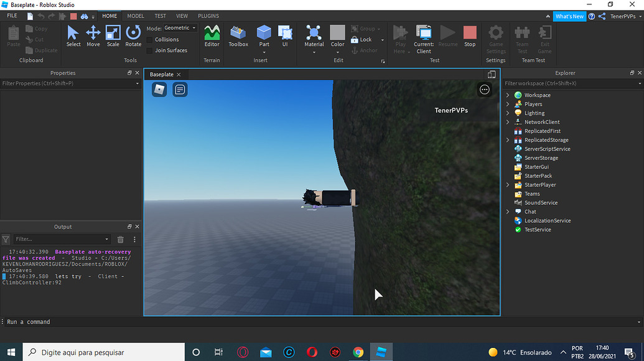The height and width of the screenshot is (361, 644).
Task: Click the find binoculars icon
Action: tap(84, 16)
